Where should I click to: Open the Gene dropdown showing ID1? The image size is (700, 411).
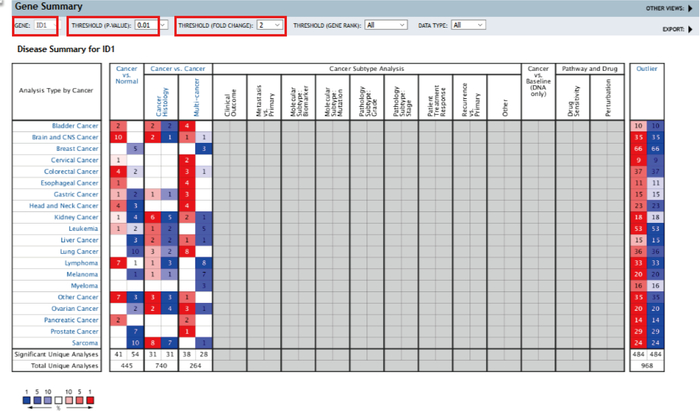(x=46, y=25)
